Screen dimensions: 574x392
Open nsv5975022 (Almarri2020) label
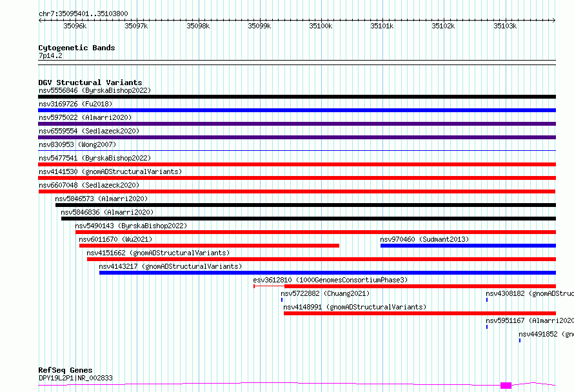pyautogui.click(x=85, y=117)
